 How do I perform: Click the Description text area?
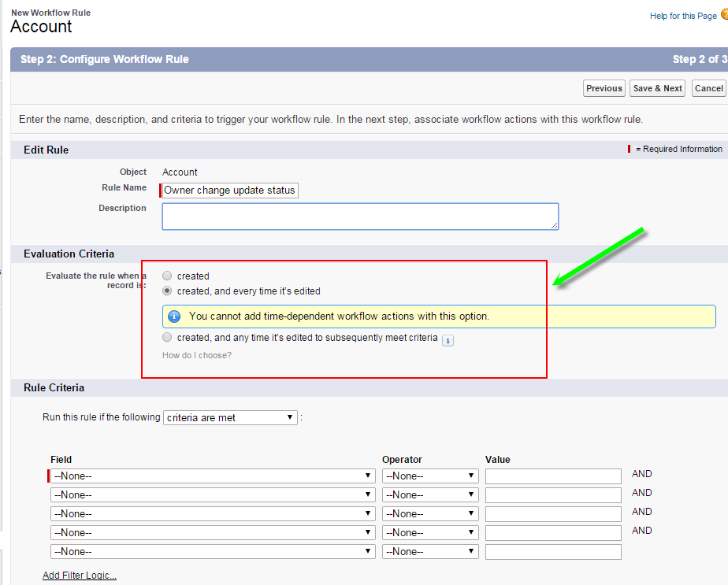360,217
